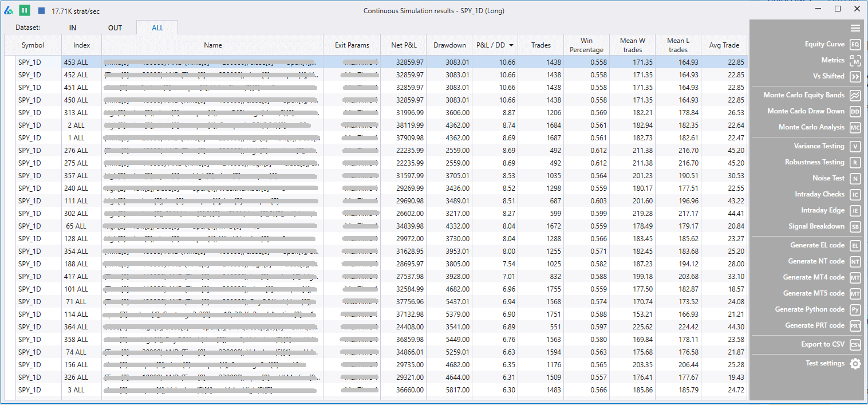The width and height of the screenshot is (868, 405).
Task: Run the Noise Test icon
Action: click(x=855, y=179)
